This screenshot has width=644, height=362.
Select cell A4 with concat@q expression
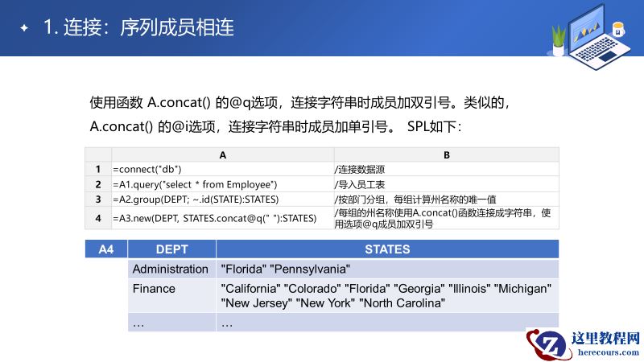pyautogui.click(x=223, y=218)
